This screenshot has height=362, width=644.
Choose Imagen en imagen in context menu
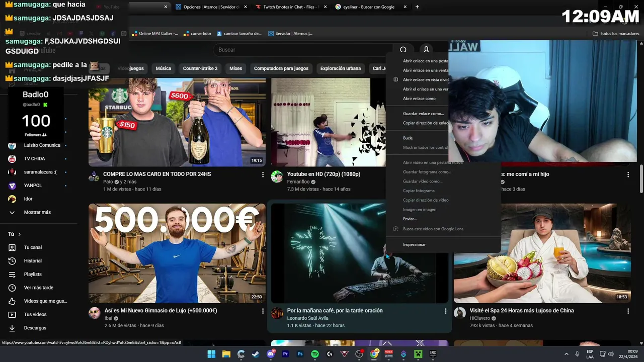420,210
